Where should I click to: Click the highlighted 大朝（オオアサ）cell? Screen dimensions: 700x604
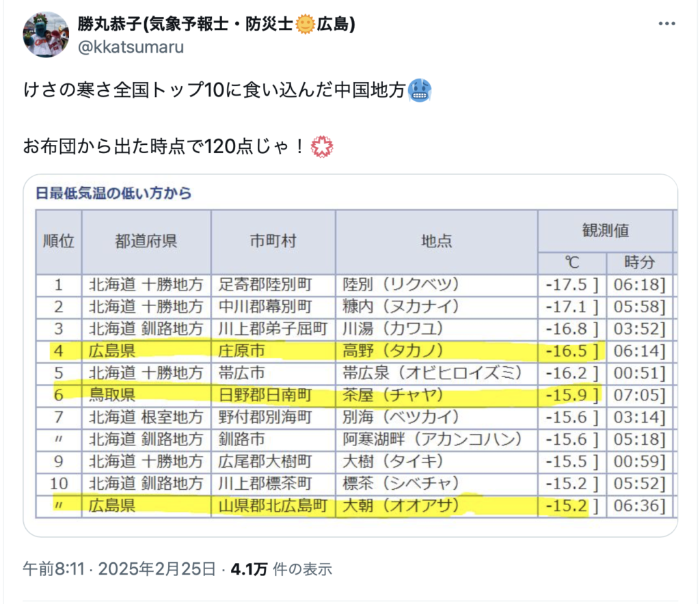tap(400, 506)
